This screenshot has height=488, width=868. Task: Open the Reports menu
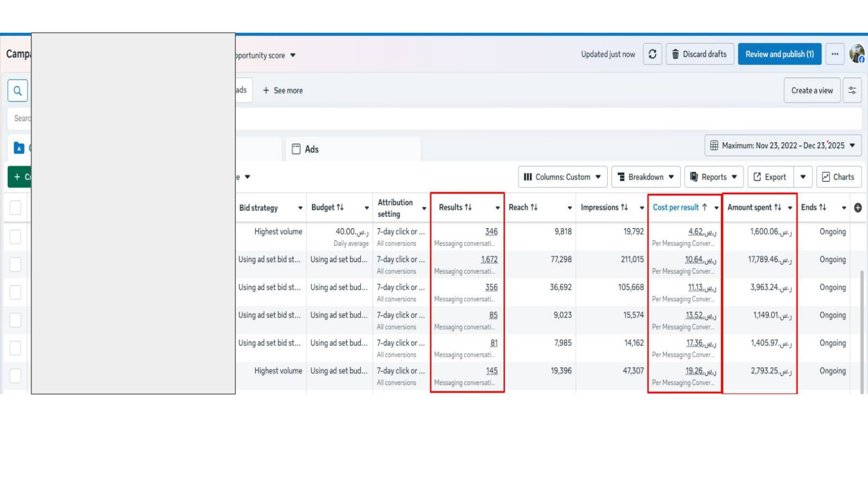tap(714, 177)
